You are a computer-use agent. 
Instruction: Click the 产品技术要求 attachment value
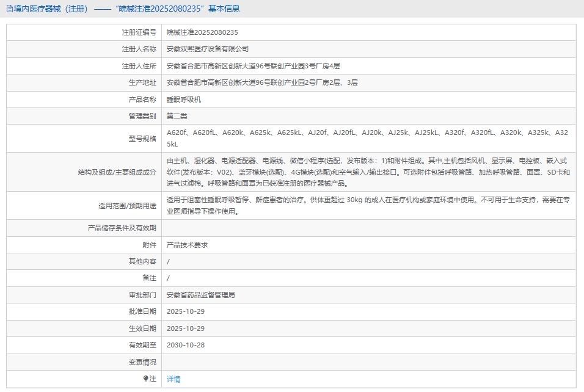click(188, 245)
